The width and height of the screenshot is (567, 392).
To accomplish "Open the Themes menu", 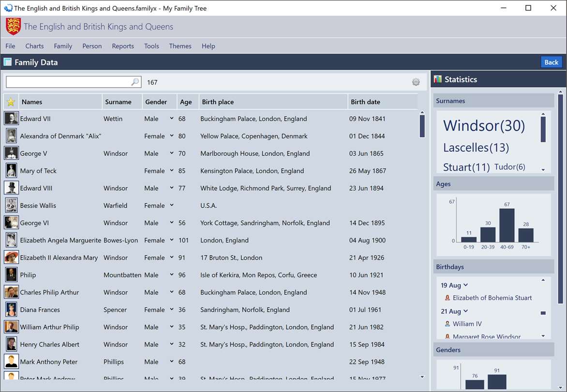I will pyautogui.click(x=180, y=46).
